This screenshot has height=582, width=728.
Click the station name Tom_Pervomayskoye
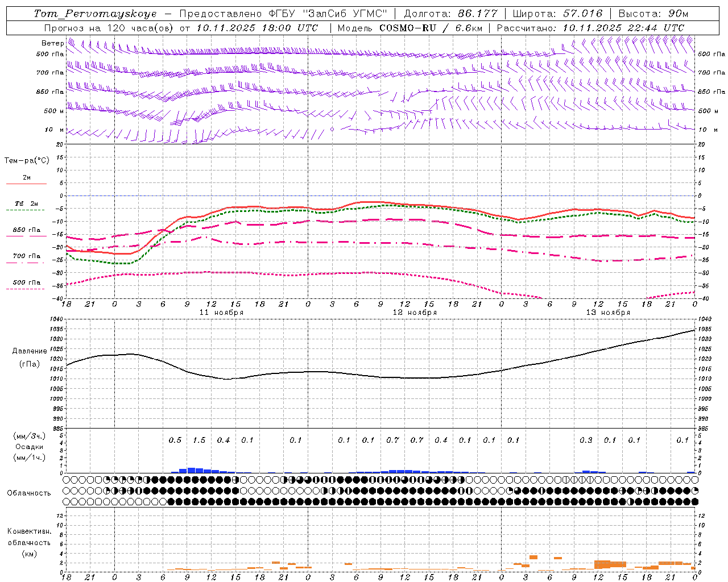click(x=95, y=14)
